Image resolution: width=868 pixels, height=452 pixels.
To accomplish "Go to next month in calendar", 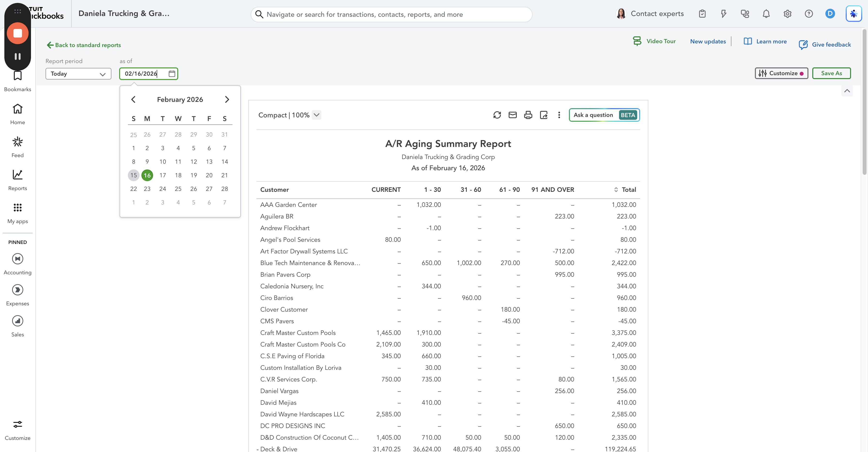I will pos(227,99).
